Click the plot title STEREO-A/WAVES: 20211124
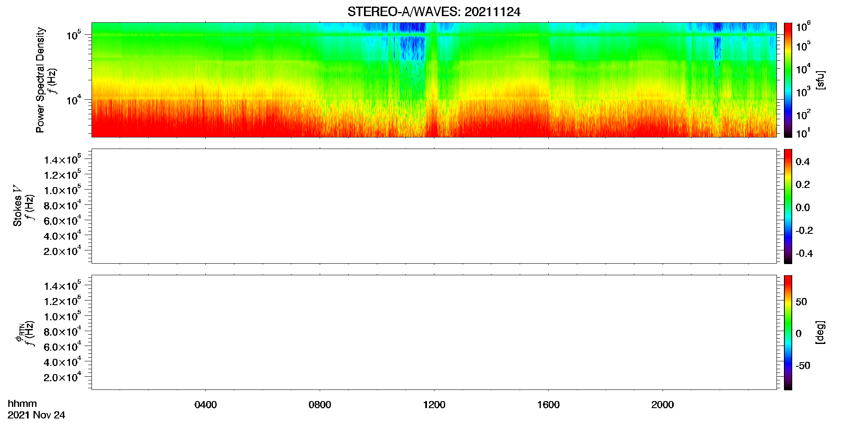This screenshot has width=868, height=447. [x=434, y=12]
